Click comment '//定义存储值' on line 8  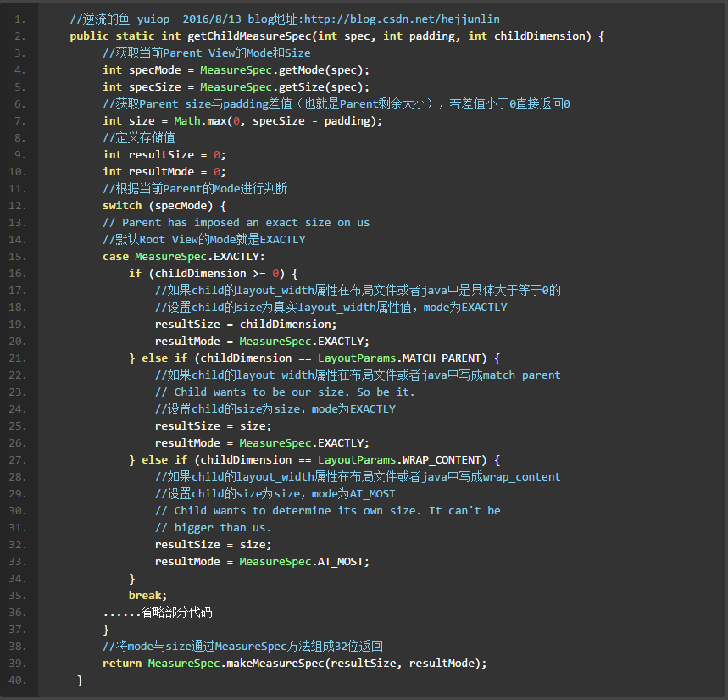139,138
